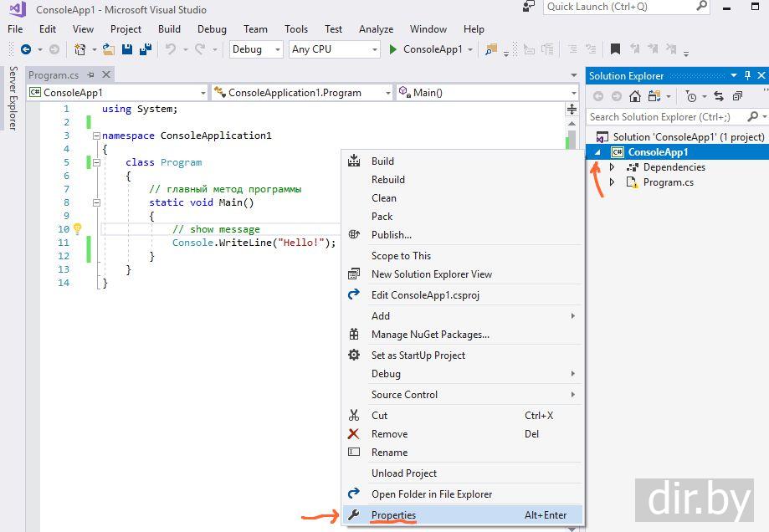Toggle pin on Program.cs tab
The height and width of the screenshot is (532, 769).
(90, 75)
